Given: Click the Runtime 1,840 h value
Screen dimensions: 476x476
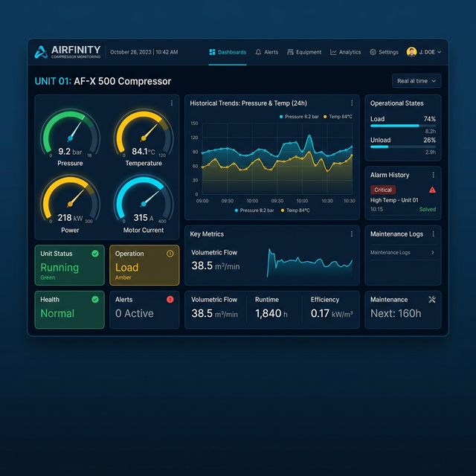Looking at the screenshot, I should click(x=271, y=314).
